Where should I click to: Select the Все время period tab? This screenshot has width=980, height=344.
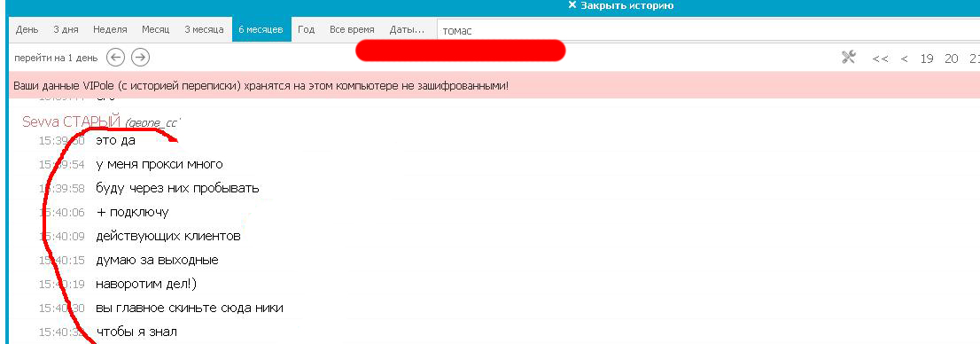pos(352,29)
